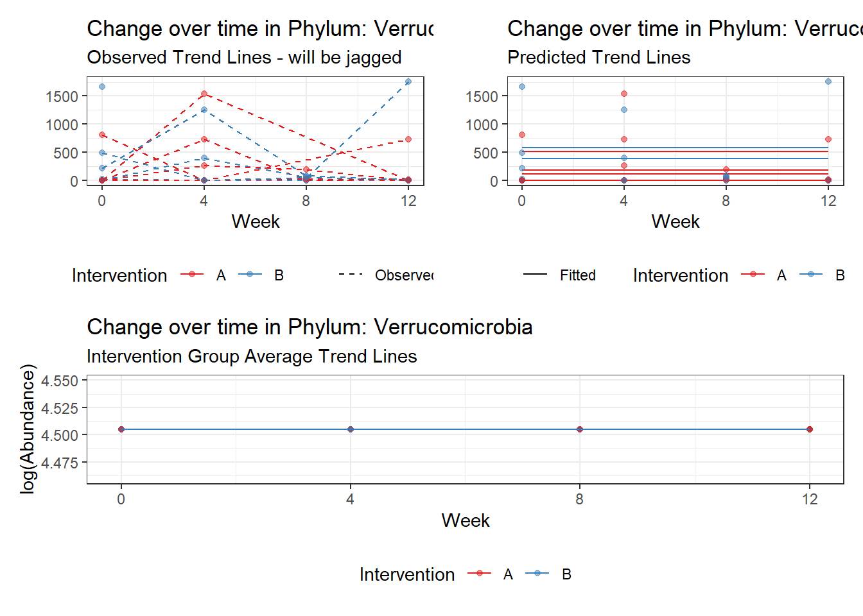Click red A legend marker in Predicted plot

[x=753, y=275]
